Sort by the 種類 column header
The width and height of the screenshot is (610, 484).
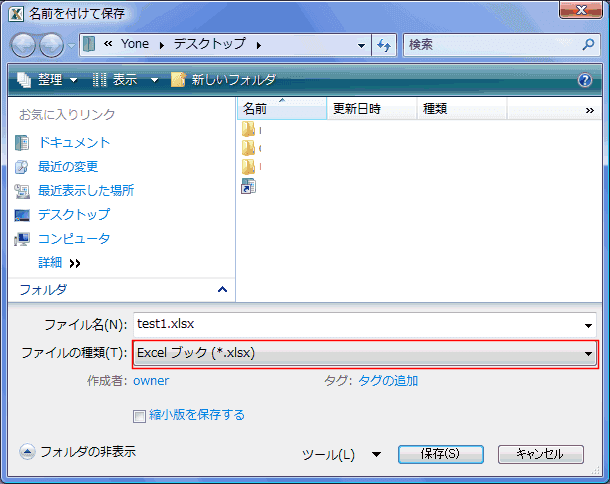coord(462,109)
